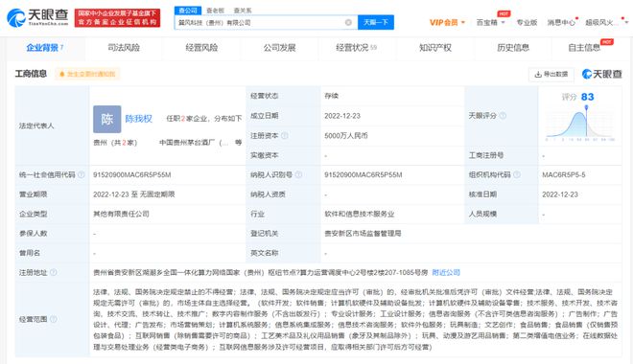Clear the search field with the X icon
This screenshot has height=364, width=633.
pos(348,23)
